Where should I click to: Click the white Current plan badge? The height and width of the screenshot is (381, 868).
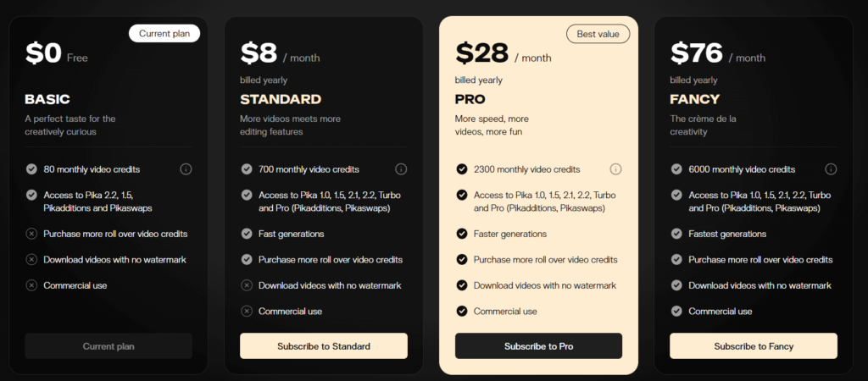pyautogui.click(x=164, y=34)
